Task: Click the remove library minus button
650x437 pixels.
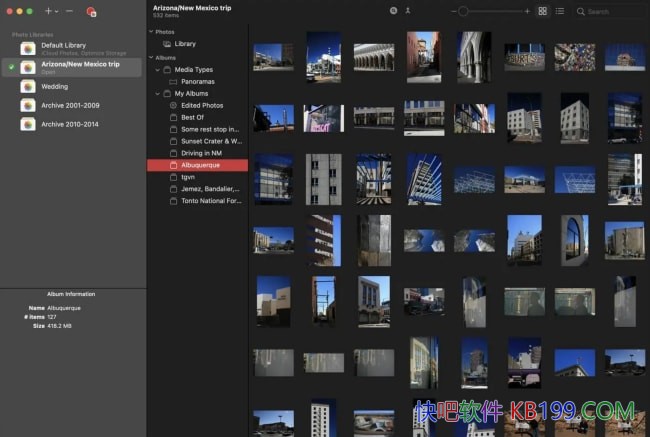Action: tap(69, 11)
